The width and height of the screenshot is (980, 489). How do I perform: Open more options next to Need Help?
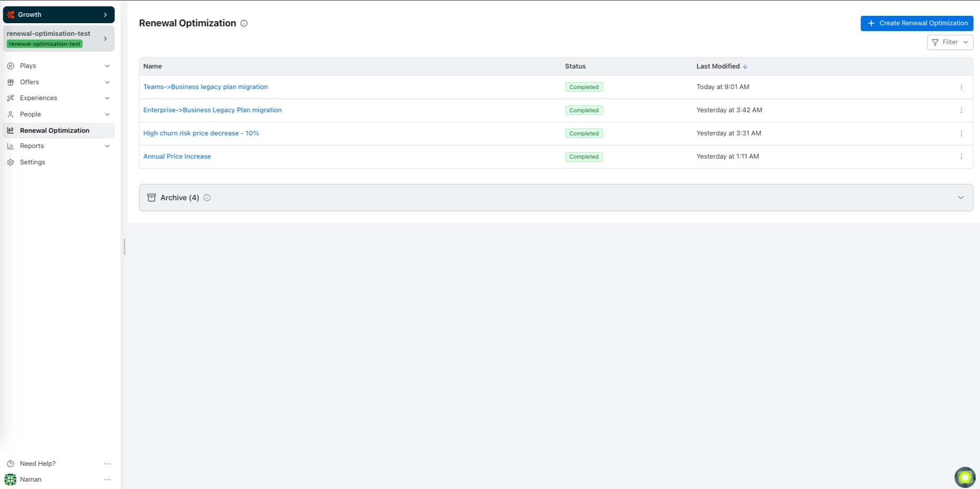tap(107, 464)
